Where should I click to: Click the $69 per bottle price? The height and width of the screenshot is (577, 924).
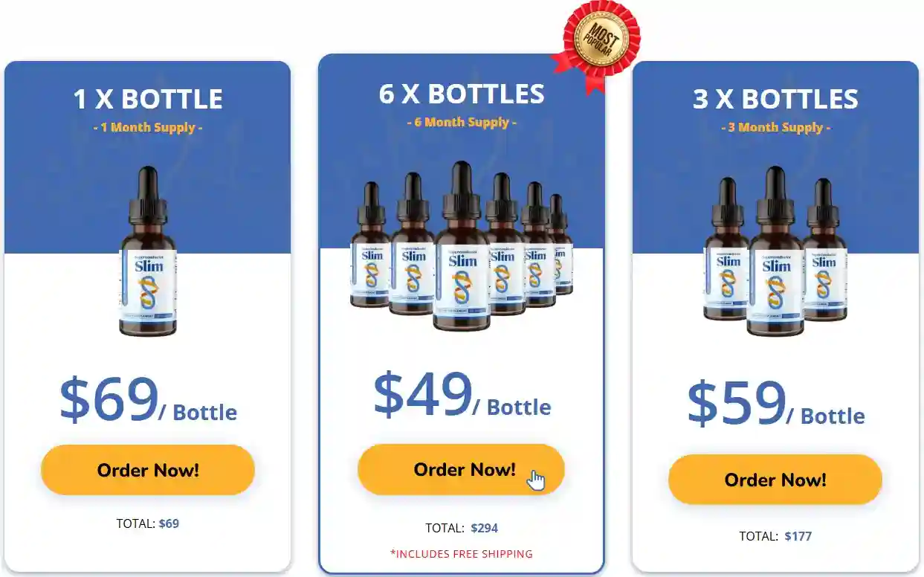coord(148,400)
